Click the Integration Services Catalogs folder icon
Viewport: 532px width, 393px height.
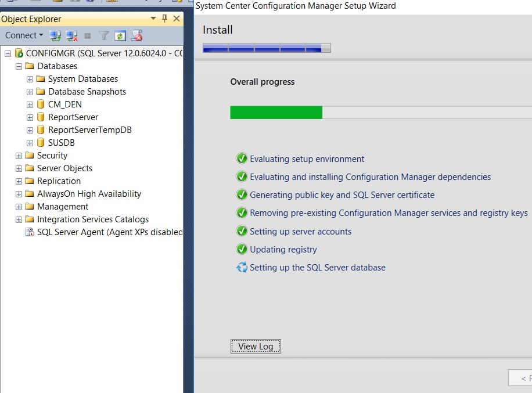click(x=30, y=219)
